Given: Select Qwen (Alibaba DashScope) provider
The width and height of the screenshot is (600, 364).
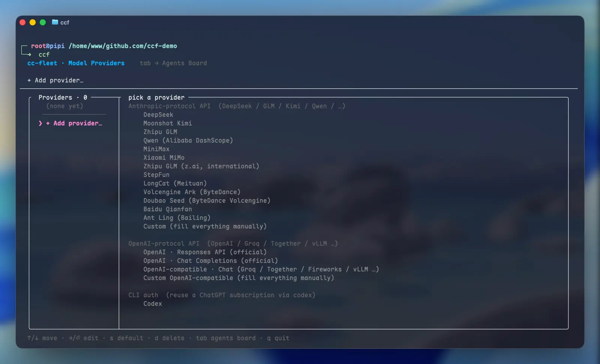Looking at the screenshot, I should [188, 141].
